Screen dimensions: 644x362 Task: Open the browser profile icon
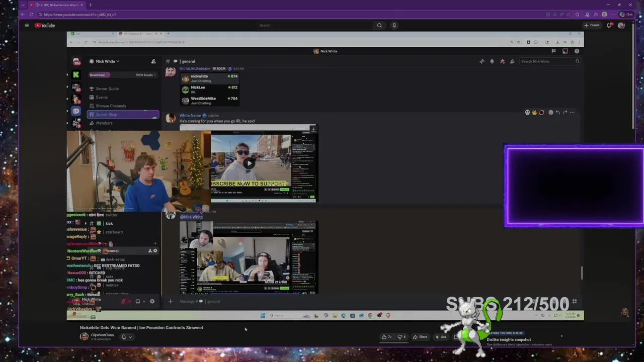(604, 15)
